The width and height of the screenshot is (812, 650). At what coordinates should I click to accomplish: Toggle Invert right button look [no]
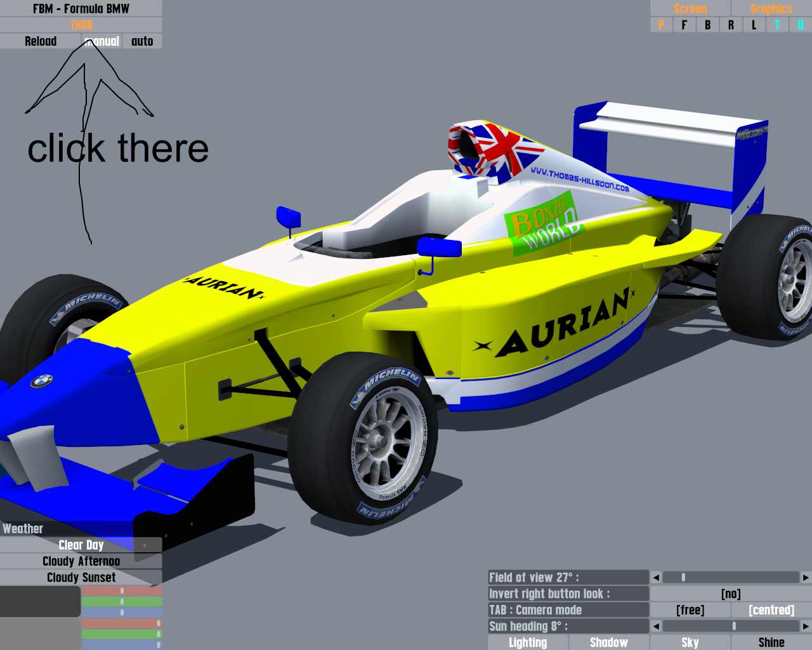(731, 594)
